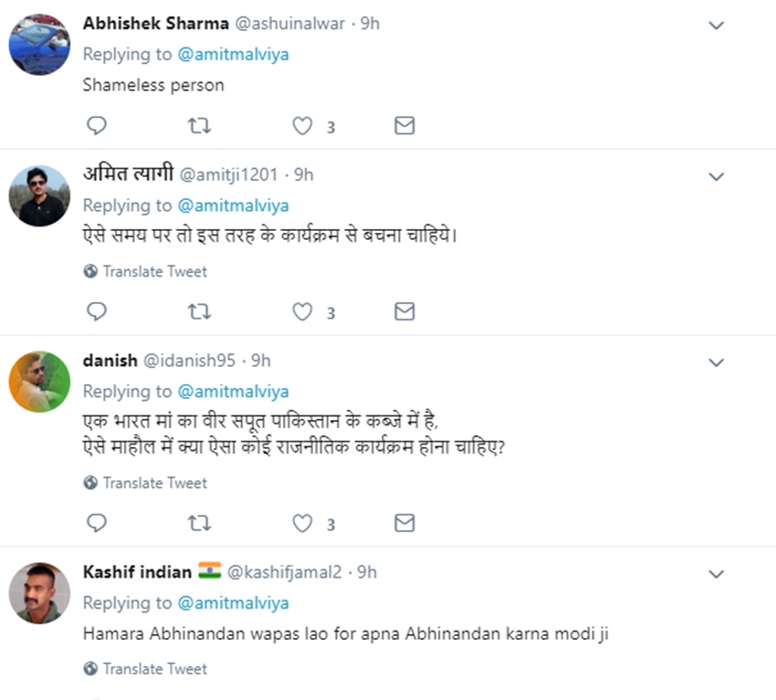Open Kashif indian's profile picture
Viewport: 776px width, 700px height.
(39, 594)
